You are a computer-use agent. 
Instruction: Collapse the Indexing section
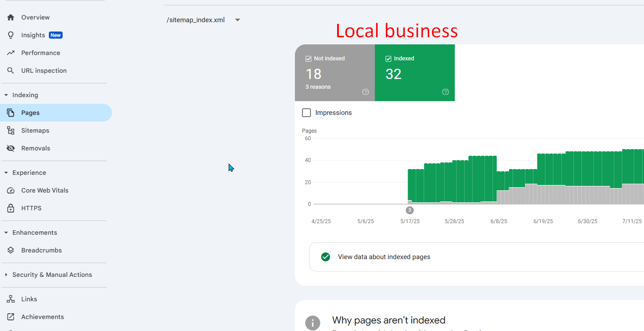tap(6, 95)
